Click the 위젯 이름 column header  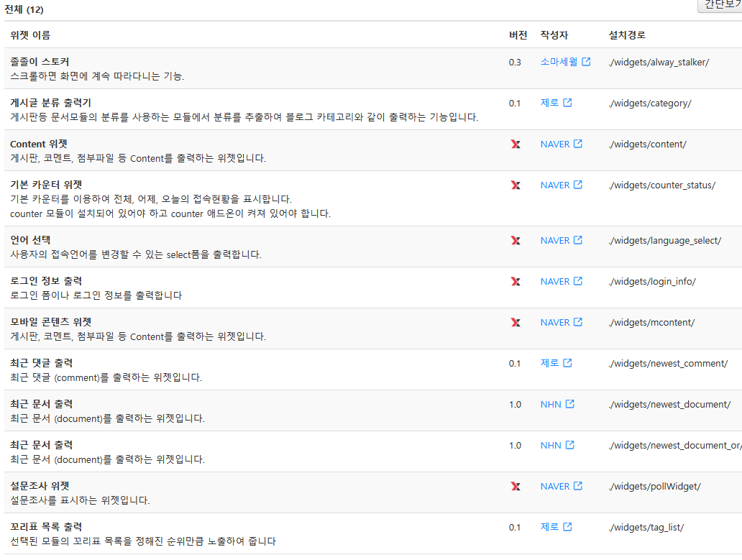pyautogui.click(x=30, y=35)
